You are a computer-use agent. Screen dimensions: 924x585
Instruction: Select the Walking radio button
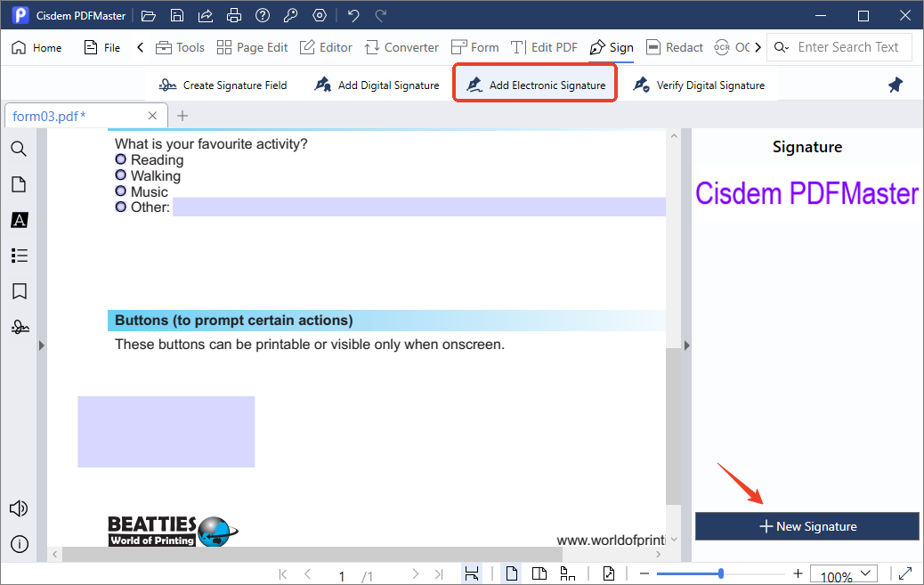pos(121,175)
